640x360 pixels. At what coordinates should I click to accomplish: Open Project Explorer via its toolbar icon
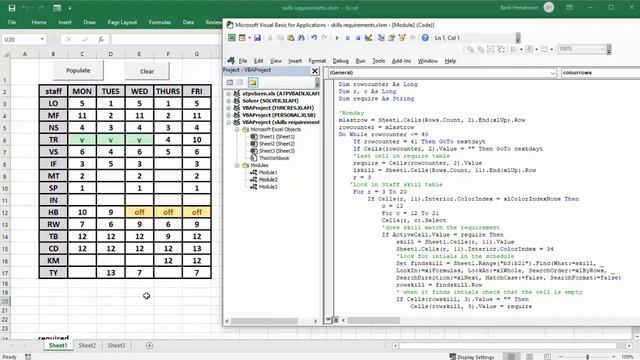381,38
